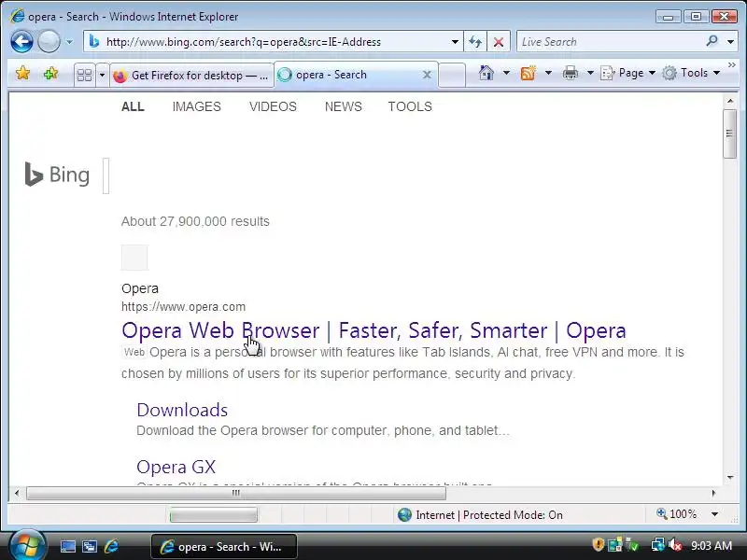Click the About 27,900,000 results text
This screenshot has height=560, width=747.
pyautogui.click(x=195, y=221)
